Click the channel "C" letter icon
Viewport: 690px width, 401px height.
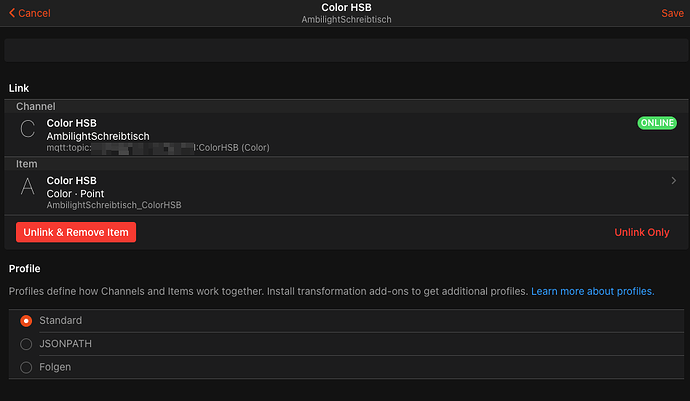pyautogui.click(x=27, y=128)
